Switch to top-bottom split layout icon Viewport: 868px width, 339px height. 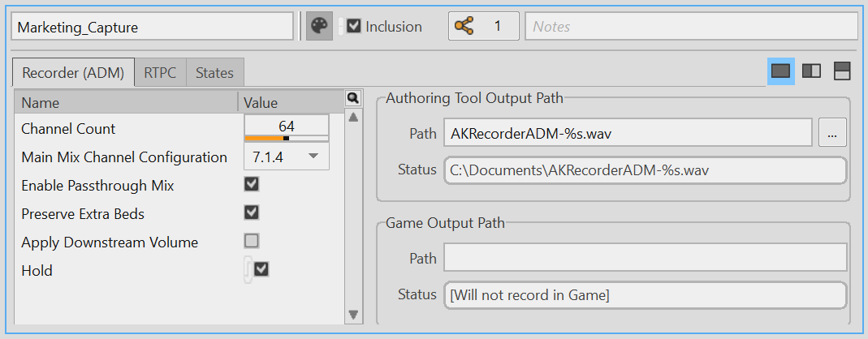tap(842, 71)
